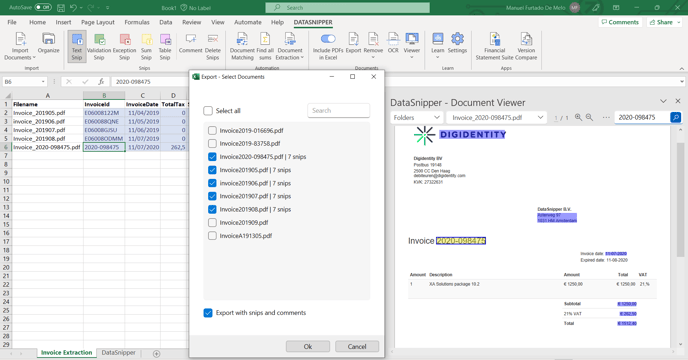Open Document Extraction tool
The height and width of the screenshot is (360, 688).
click(290, 46)
